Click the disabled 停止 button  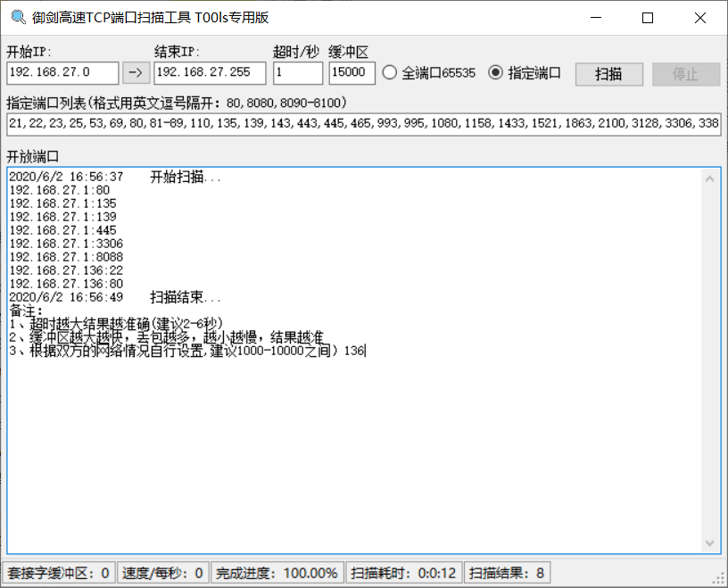click(x=685, y=74)
